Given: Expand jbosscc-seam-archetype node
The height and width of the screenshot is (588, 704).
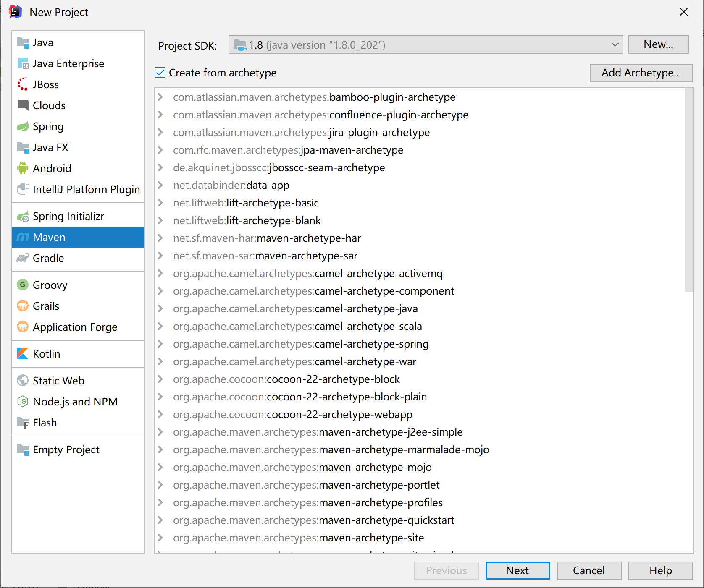Looking at the screenshot, I should 160,167.
